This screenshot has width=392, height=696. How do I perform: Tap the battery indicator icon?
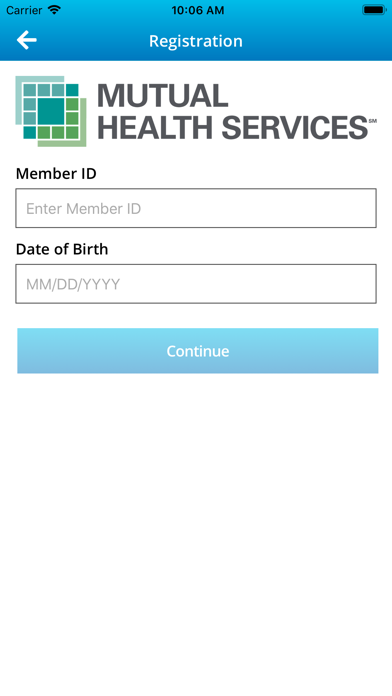click(x=374, y=10)
